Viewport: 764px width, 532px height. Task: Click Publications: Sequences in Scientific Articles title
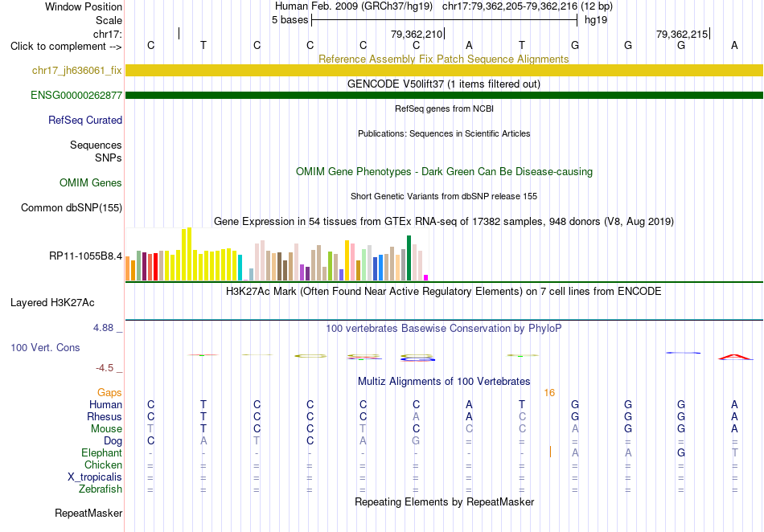click(444, 133)
